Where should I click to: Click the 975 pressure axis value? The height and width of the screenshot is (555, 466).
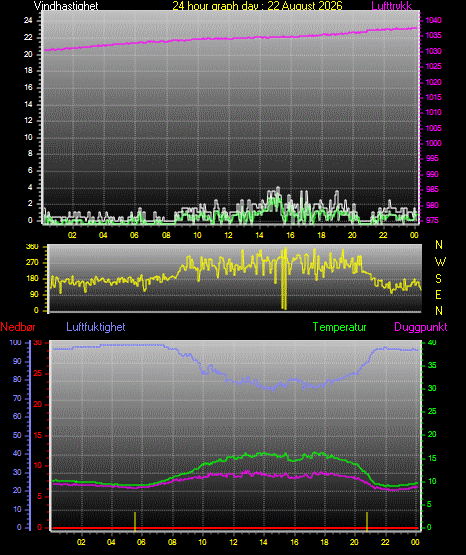[432, 220]
